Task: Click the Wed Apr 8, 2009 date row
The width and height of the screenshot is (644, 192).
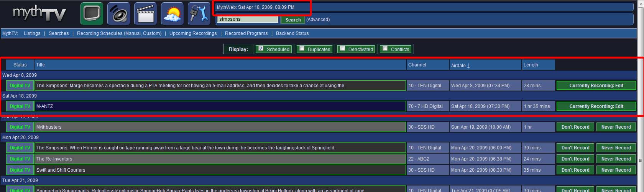Action: pos(318,75)
